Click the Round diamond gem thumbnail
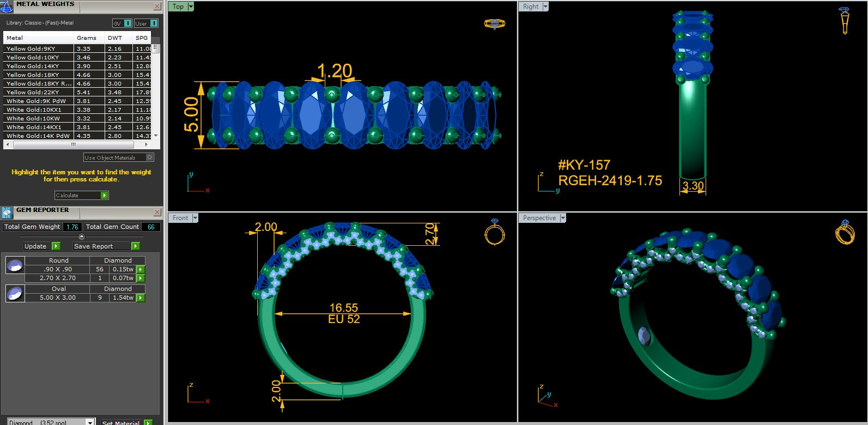This screenshot has height=425, width=868. (15, 265)
